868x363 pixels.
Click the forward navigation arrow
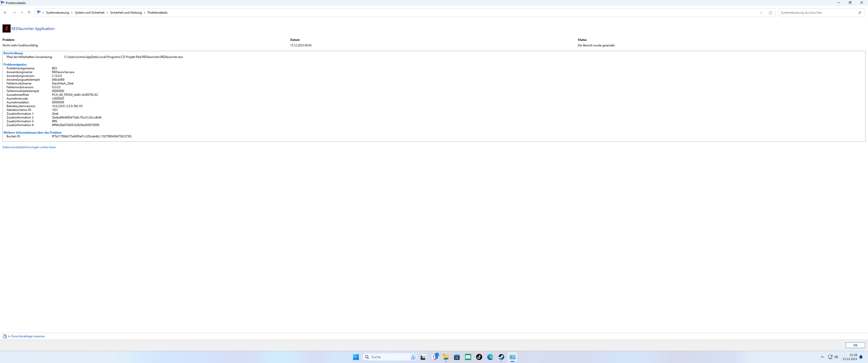coord(14,13)
